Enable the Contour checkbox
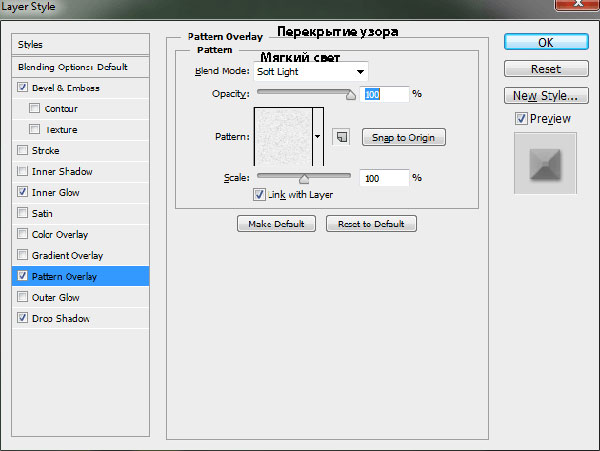 coord(34,108)
